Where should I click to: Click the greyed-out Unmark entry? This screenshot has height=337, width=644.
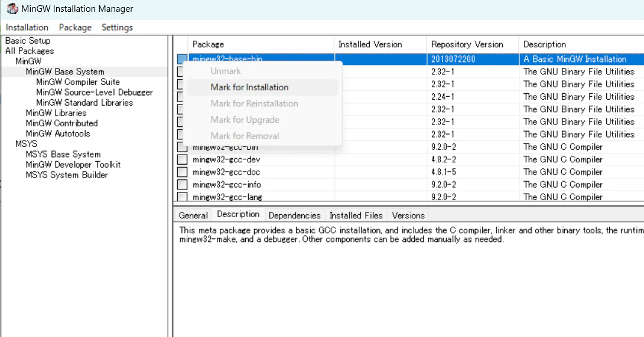click(x=262, y=71)
